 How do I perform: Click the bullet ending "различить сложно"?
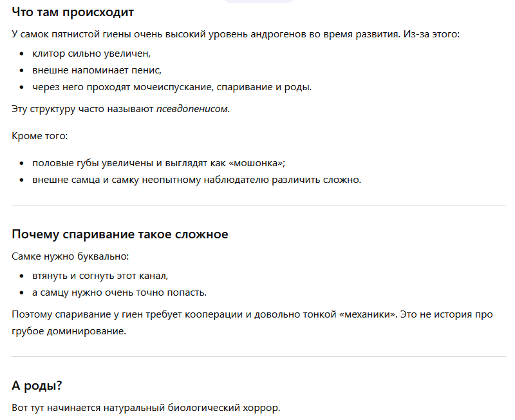click(196, 180)
